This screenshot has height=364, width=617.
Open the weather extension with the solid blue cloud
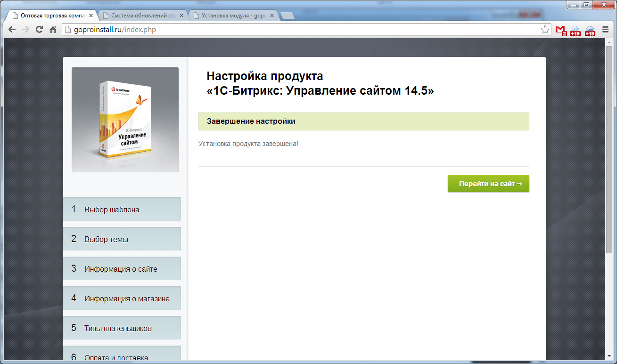click(590, 31)
